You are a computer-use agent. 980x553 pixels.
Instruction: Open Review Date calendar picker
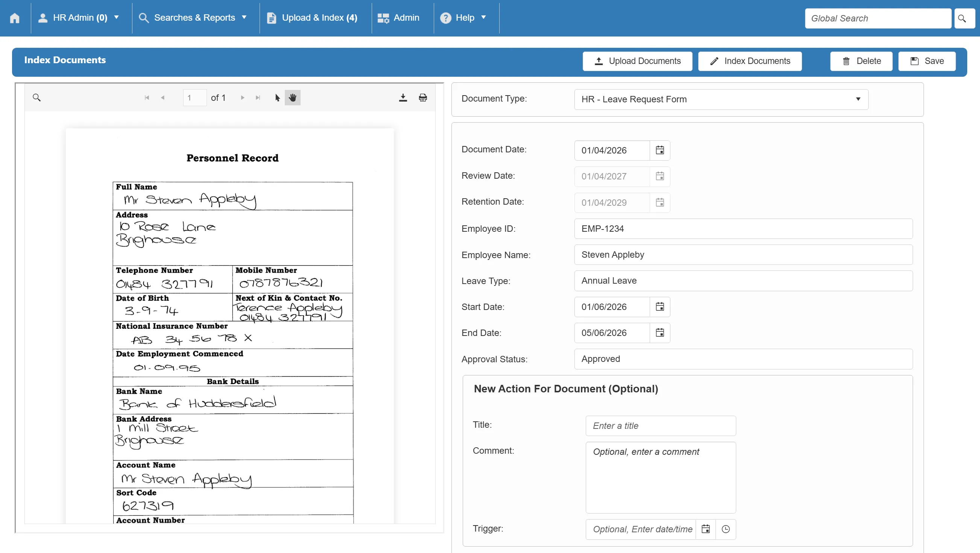[660, 176]
